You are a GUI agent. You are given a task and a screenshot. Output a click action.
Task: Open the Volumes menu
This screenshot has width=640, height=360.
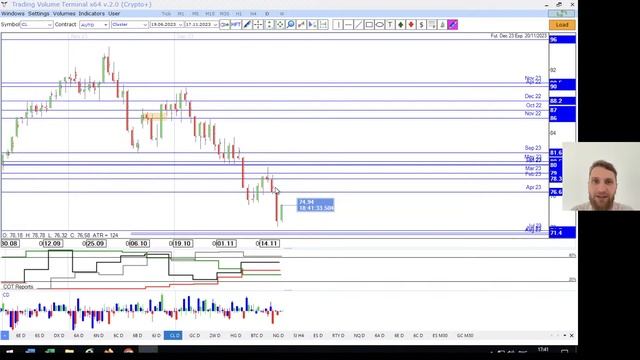pos(64,13)
